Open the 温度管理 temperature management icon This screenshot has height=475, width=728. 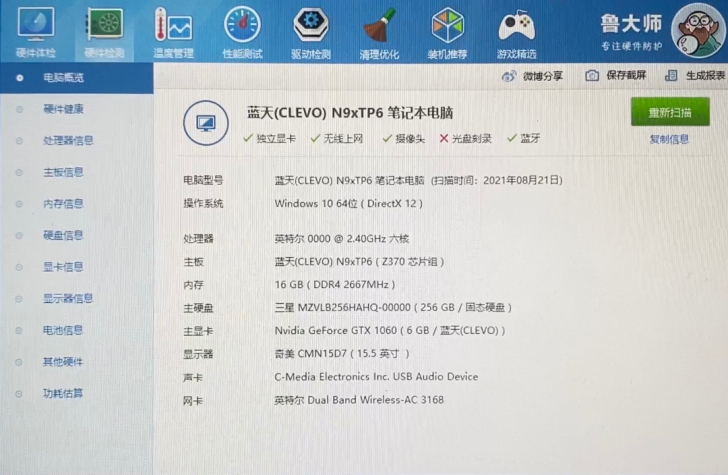173,25
